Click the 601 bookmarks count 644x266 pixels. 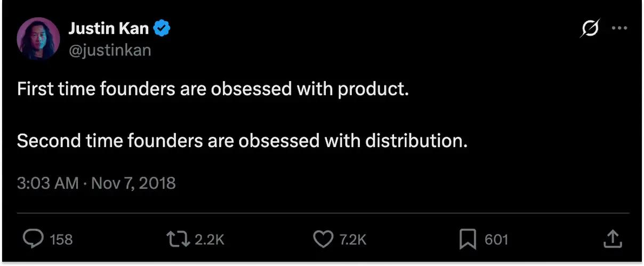pyautogui.click(x=496, y=240)
